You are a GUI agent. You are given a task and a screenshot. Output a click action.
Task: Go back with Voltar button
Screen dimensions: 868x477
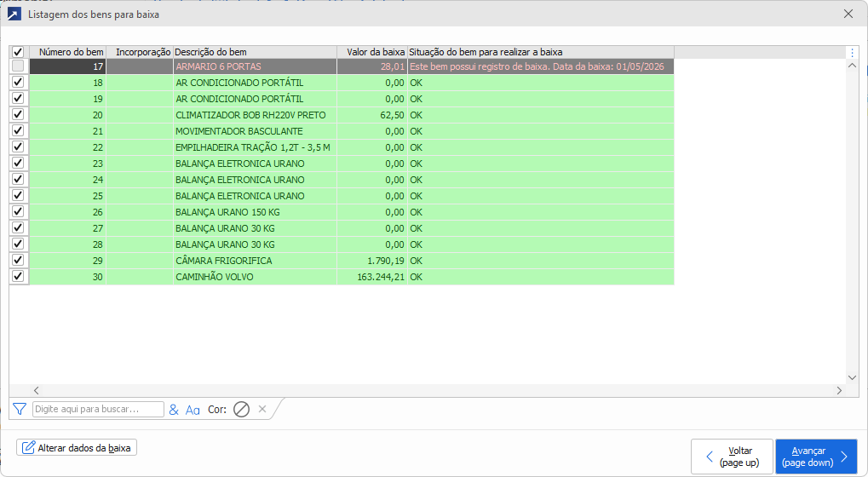732,457
